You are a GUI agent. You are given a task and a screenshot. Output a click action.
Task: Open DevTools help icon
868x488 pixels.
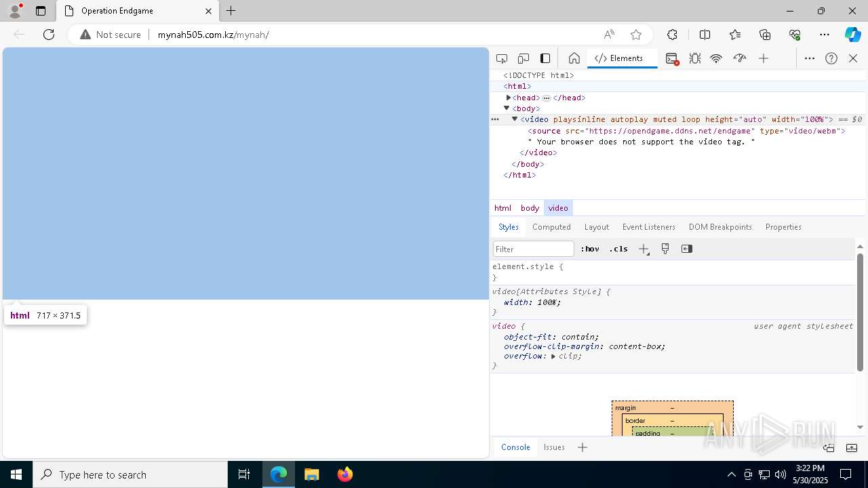click(831, 58)
